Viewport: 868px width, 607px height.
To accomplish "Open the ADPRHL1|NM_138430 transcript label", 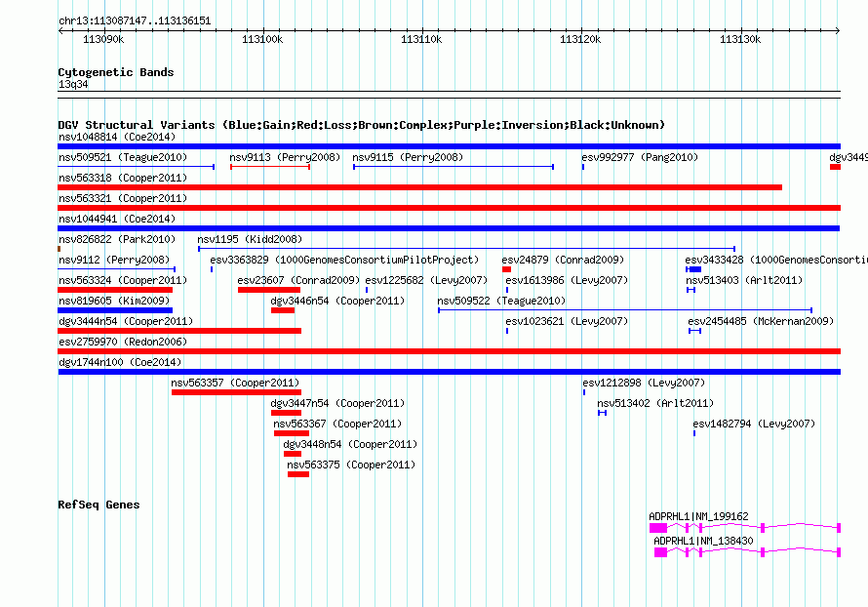I will point(703,541).
